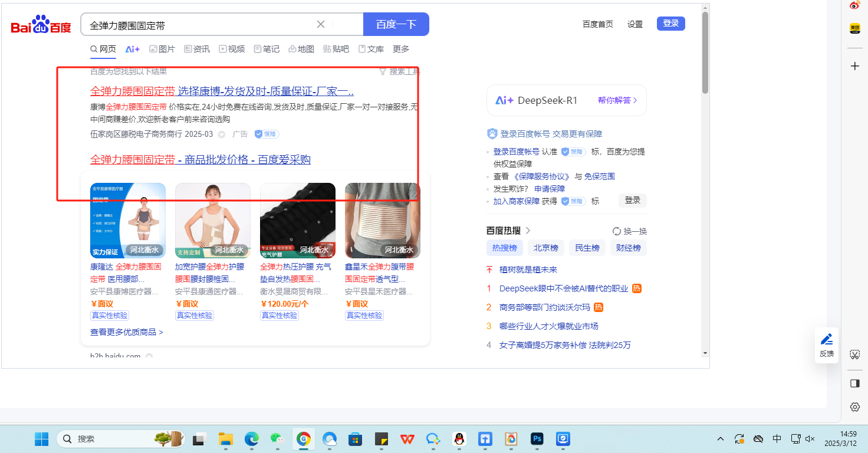The image size is (868, 453).
Task: Expand the 百度热搜 chevron
Action: pos(528,231)
